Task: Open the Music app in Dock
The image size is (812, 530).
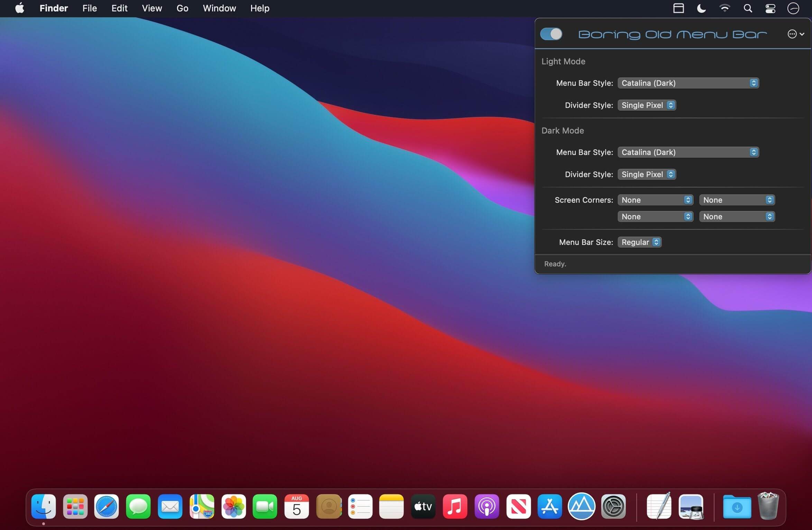Action: [x=455, y=506]
